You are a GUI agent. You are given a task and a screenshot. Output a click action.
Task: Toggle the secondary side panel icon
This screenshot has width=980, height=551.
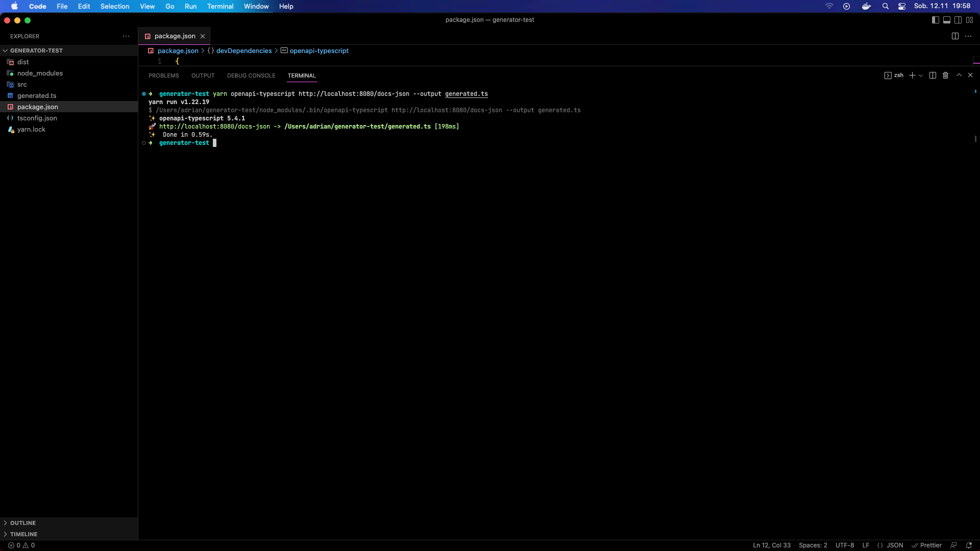[x=959, y=20]
